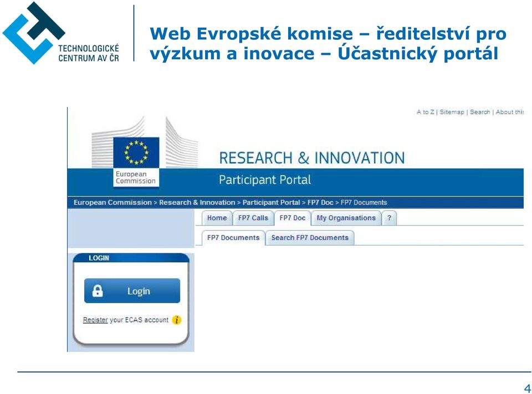Screen dimensions: 532x394
Task: Select the FP7 Documents sub-tab
Action: pos(233,238)
